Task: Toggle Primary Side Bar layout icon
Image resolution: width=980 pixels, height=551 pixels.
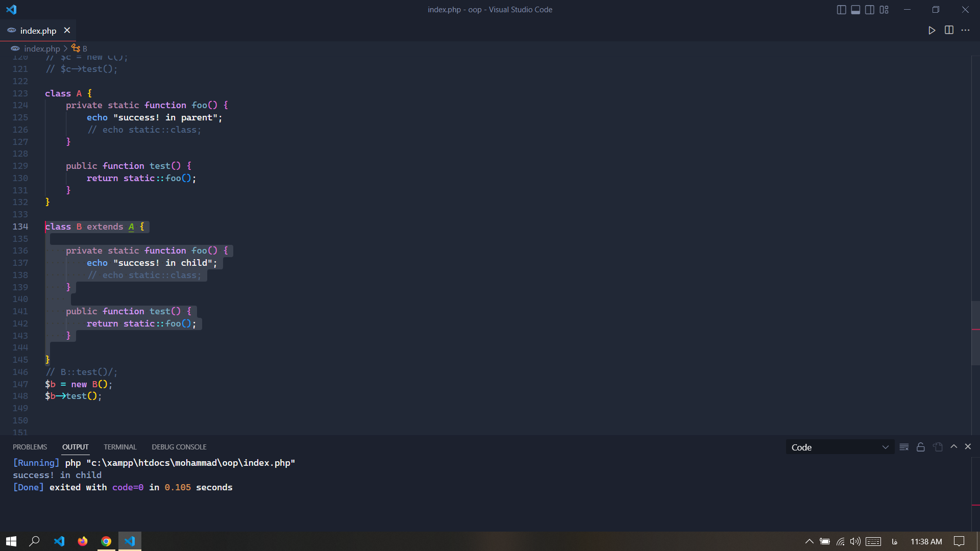Action: click(842, 10)
